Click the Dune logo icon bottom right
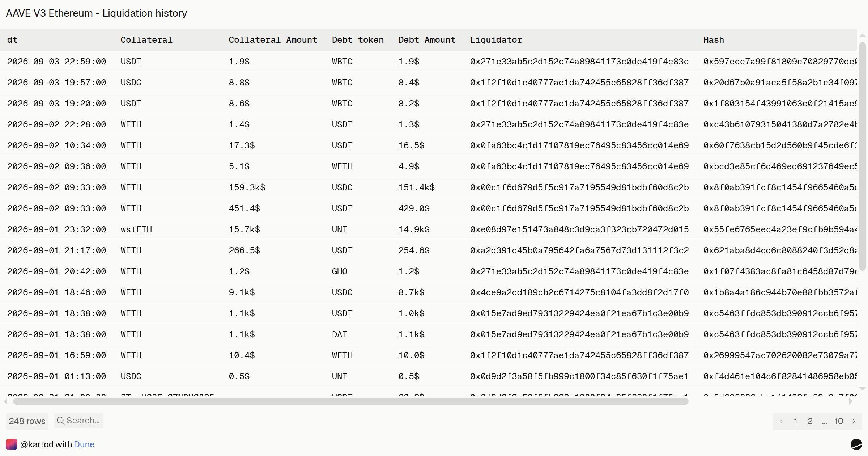This screenshot has height=456, width=868. tap(856, 444)
